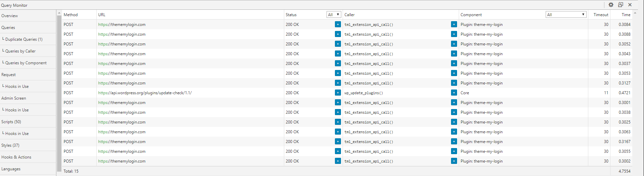Open the Hooks & Actions panel
The width and height of the screenshot is (644, 176).
[16, 157]
